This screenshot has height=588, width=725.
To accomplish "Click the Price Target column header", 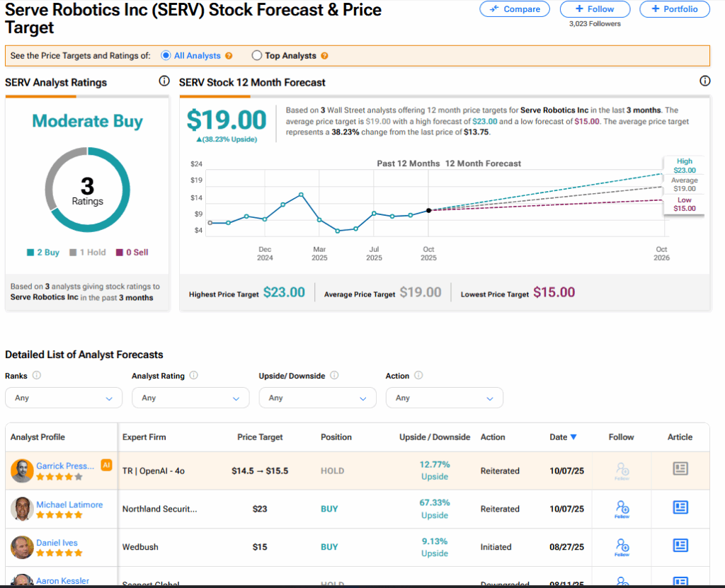I will coord(260,437).
